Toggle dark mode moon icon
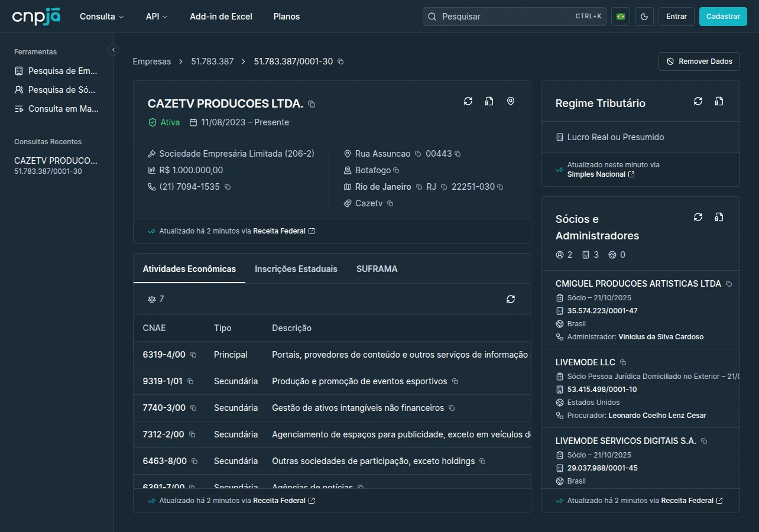Viewport: 759px width, 532px height. 644,17
